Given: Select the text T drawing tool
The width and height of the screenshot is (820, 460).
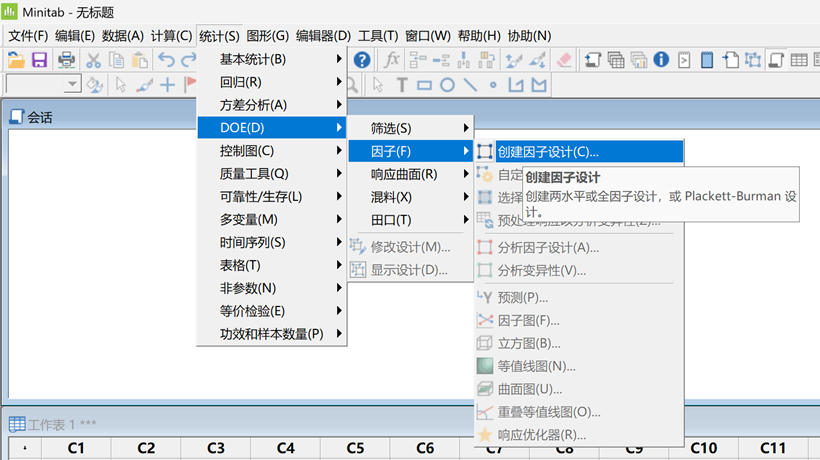Looking at the screenshot, I should pyautogui.click(x=402, y=85).
